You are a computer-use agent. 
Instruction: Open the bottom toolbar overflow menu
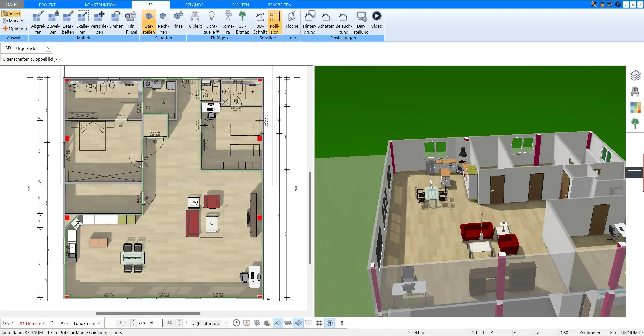pyautogui.click(x=342, y=323)
